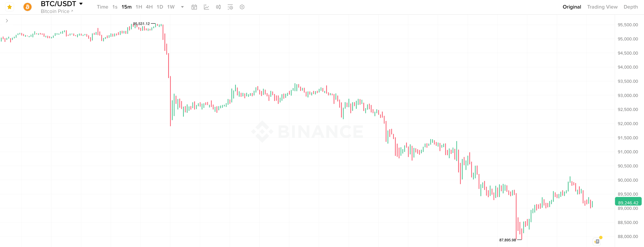Click the hexagon settings icon
644x247 pixels.
242,7
